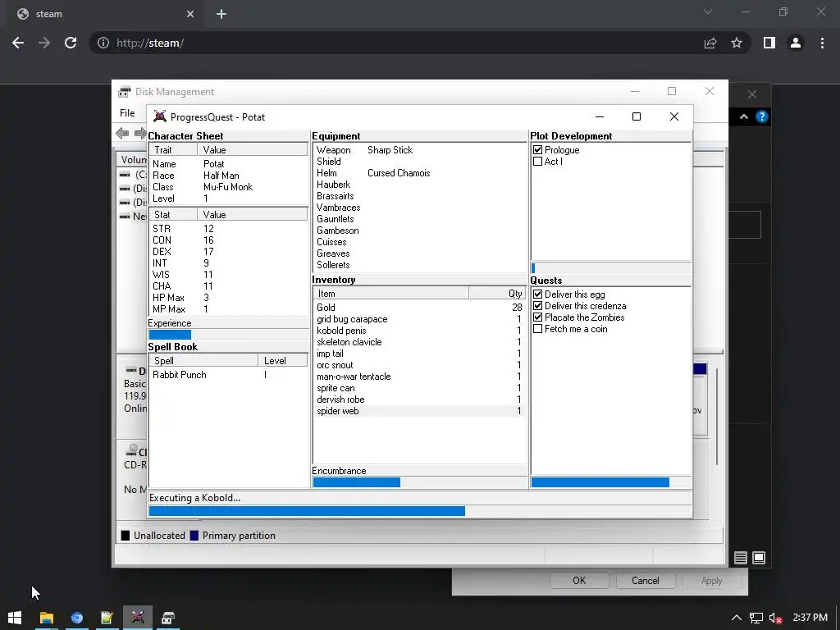This screenshot has height=630, width=840.
Task: Click the Encumbrance progress bar
Action: coord(419,482)
